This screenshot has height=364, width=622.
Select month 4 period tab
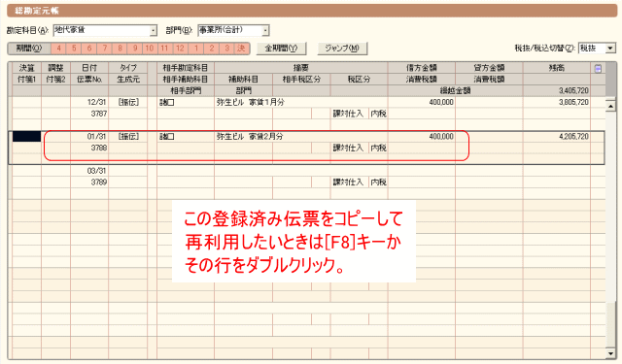58,49
